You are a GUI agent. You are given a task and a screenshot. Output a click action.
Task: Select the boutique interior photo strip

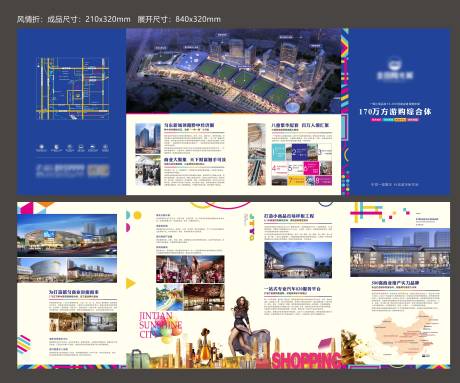(83, 322)
